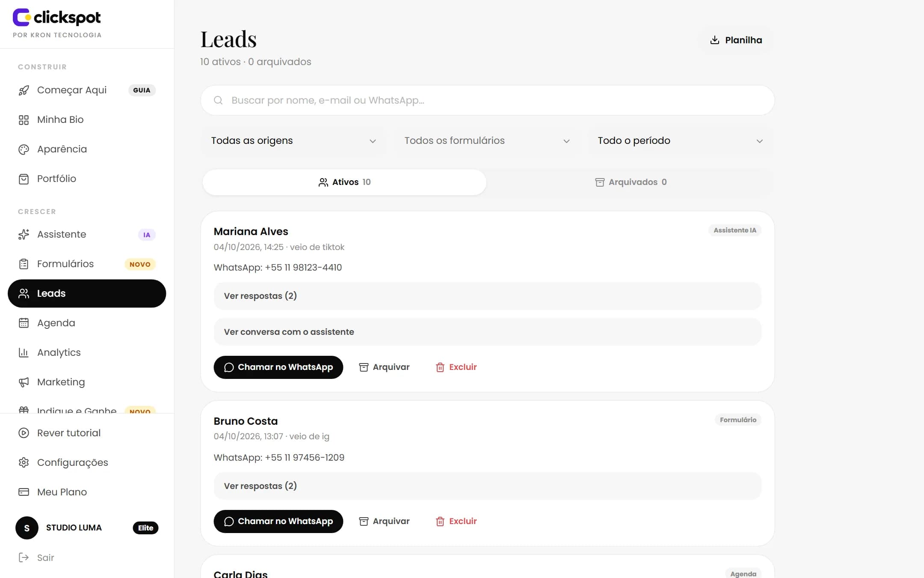Chamar no WhatsApp for Bruno Costa

coord(278,521)
